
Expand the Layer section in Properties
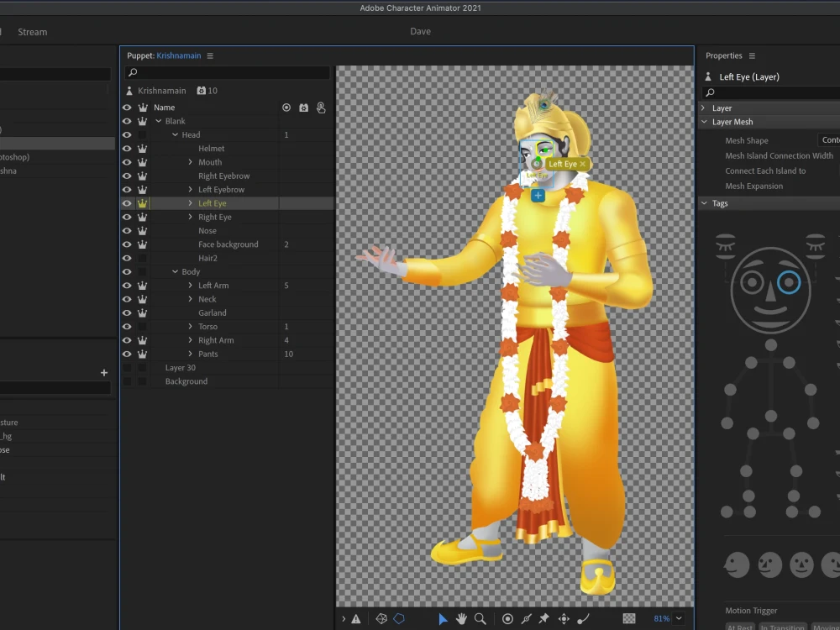click(703, 108)
